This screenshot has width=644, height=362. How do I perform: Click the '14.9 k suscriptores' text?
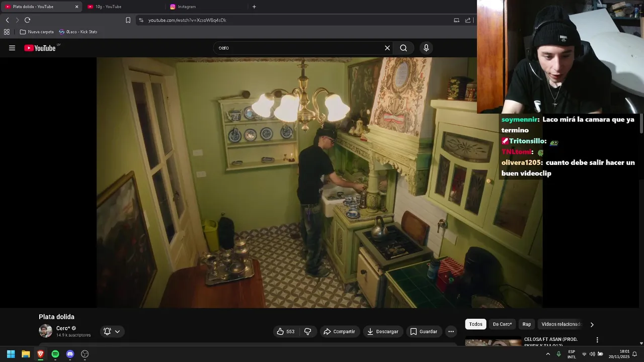(x=73, y=335)
